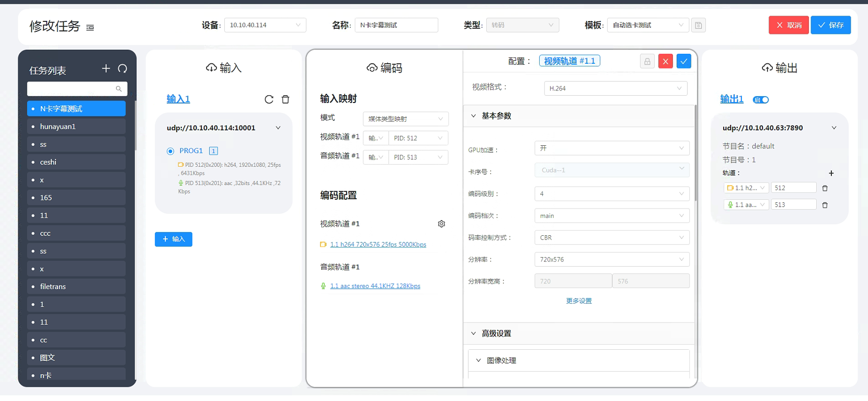Add a new task with the plus icon
This screenshot has width=868, height=401.
[106, 68]
